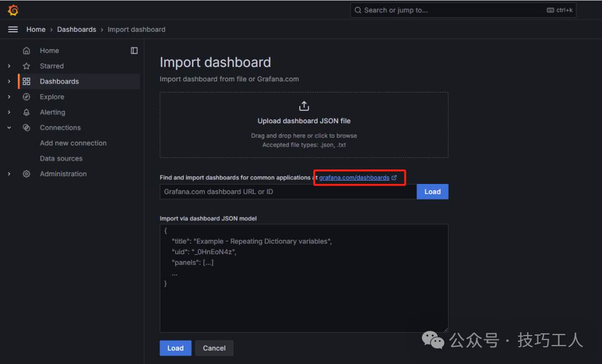
Task: Click Load next to dashboard URL field
Action: pyautogui.click(x=433, y=192)
